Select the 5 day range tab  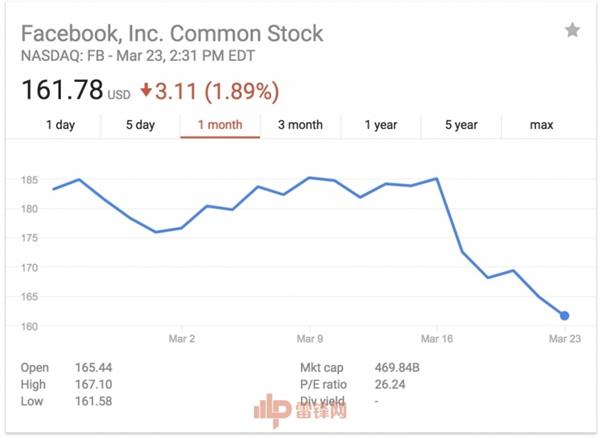(140, 125)
